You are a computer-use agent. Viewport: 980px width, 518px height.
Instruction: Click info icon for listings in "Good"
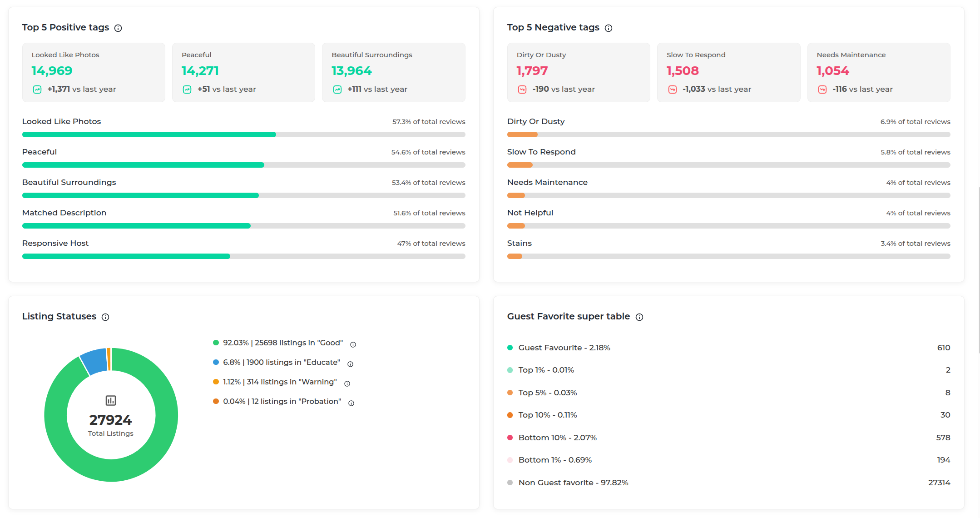[x=353, y=344]
